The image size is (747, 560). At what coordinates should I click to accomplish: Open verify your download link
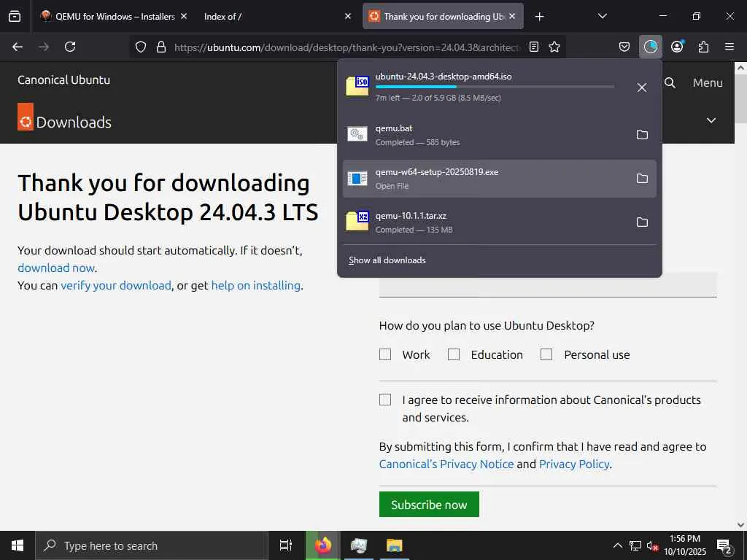tap(116, 286)
